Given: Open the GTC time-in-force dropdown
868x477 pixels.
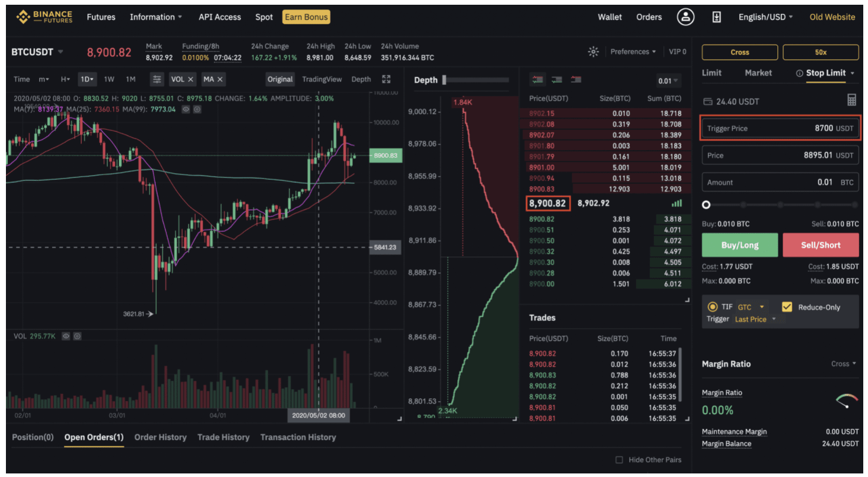Looking at the screenshot, I should [751, 307].
